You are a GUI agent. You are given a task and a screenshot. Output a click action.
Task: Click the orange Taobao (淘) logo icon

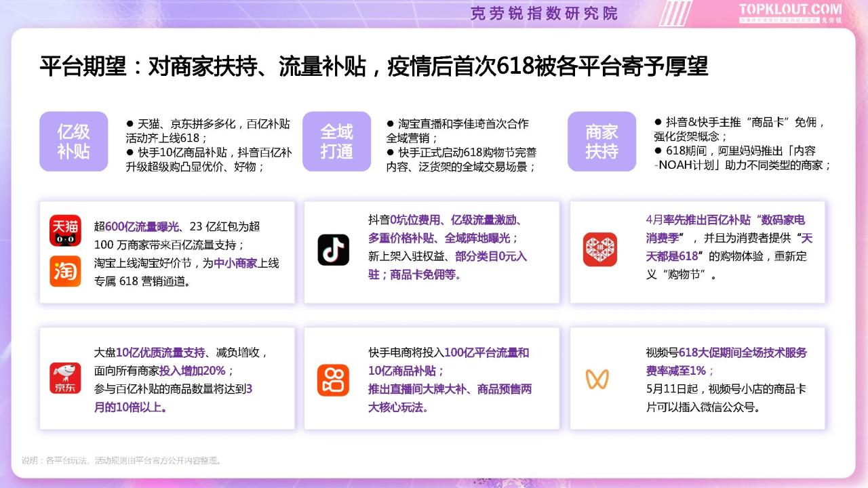pos(65,271)
